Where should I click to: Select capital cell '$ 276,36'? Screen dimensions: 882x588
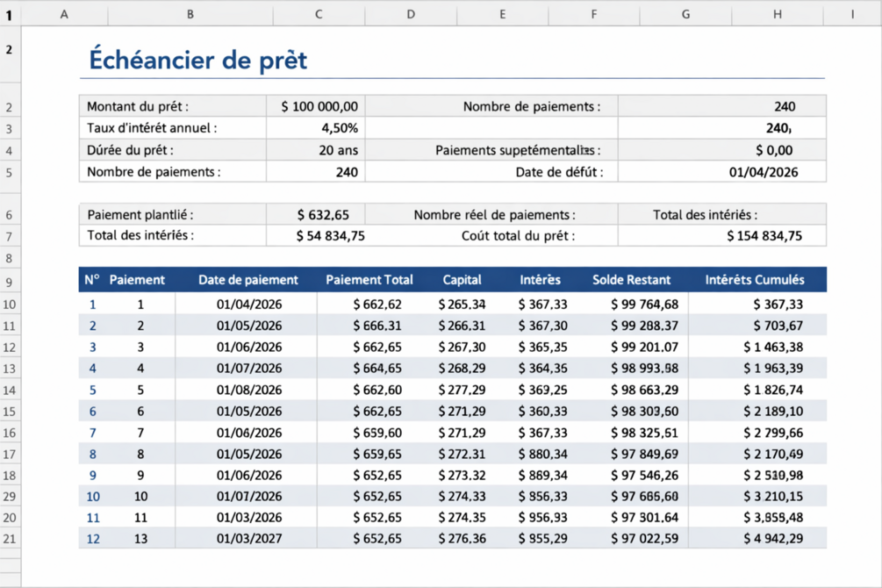coord(462,539)
